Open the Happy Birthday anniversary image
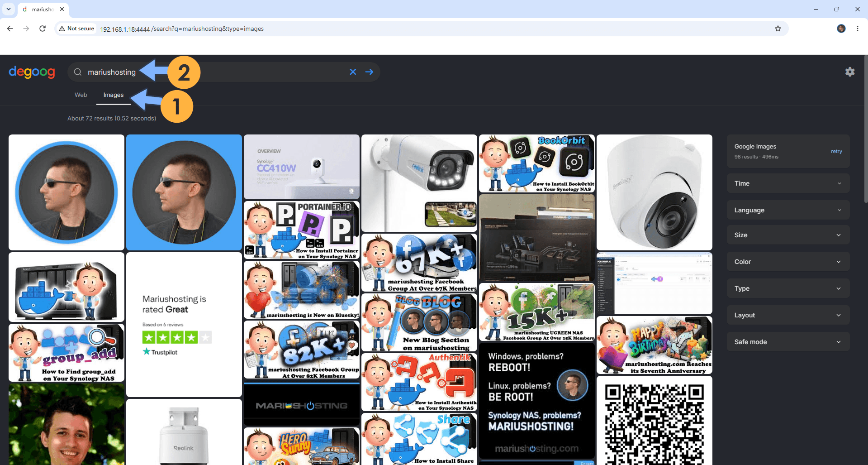 point(655,345)
